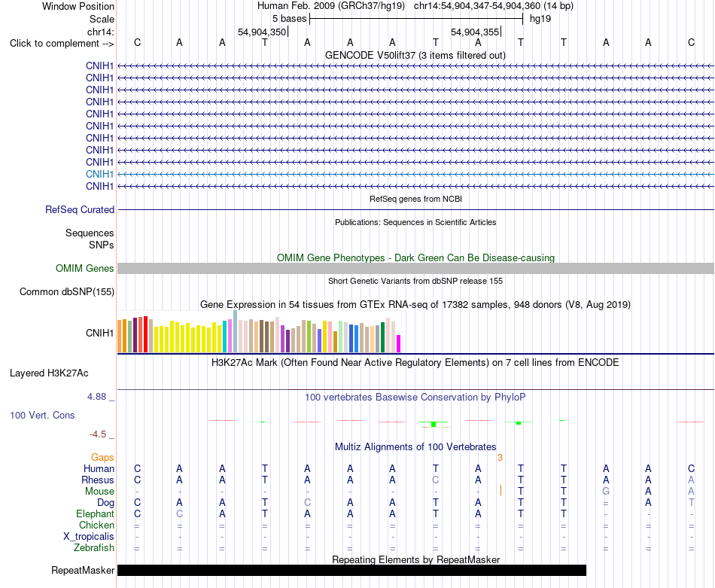Click the Scale label
The width and height of the screenshot is (715, 588).
(x=102, y=19)
